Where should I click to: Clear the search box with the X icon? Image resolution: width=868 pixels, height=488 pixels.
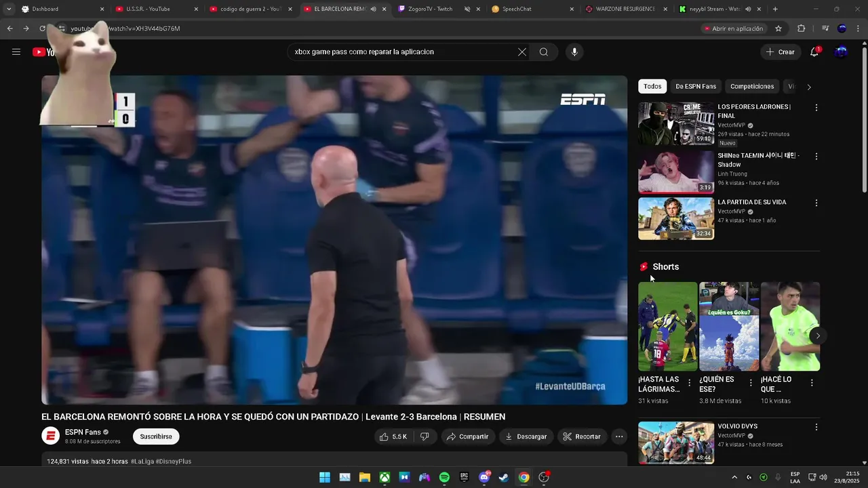point(522,52)
